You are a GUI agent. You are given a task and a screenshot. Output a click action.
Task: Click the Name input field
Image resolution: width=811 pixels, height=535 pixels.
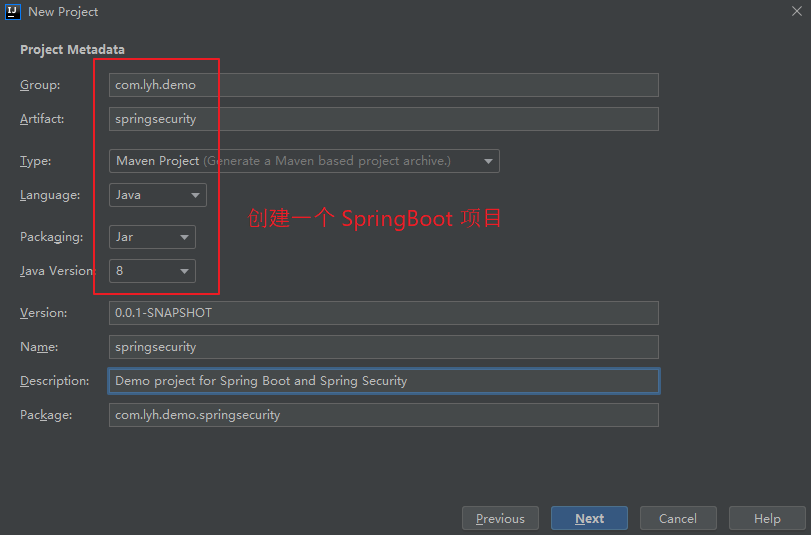coord(383,347)
